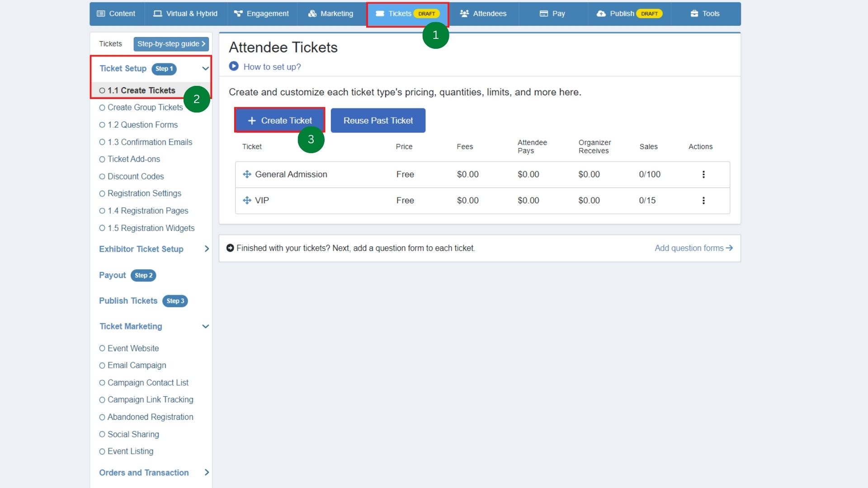Open the Tools tab

point(705,14)
